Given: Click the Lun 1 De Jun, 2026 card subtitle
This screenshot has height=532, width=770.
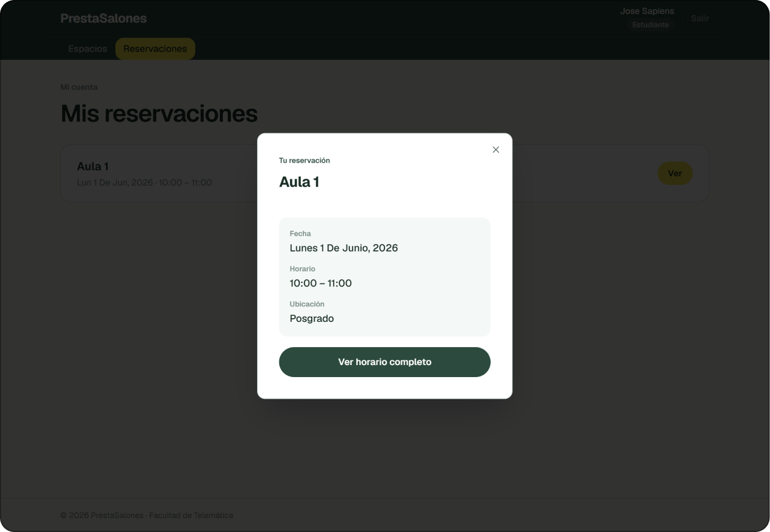Looking at the screenshot, I should (144, 183).
